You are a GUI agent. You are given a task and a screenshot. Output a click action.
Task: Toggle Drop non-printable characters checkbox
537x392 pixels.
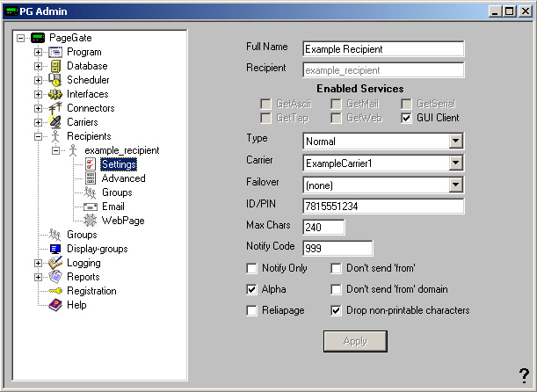click(x=336, y=311)
